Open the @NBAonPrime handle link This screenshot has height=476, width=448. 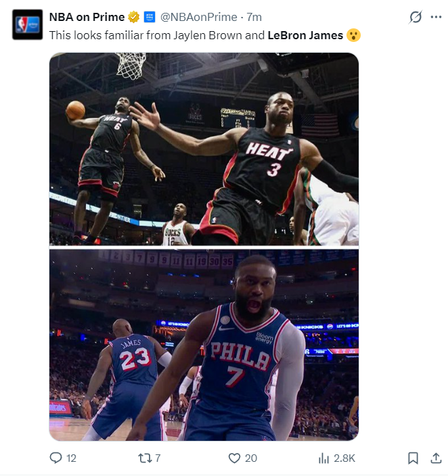pos(199,17)
